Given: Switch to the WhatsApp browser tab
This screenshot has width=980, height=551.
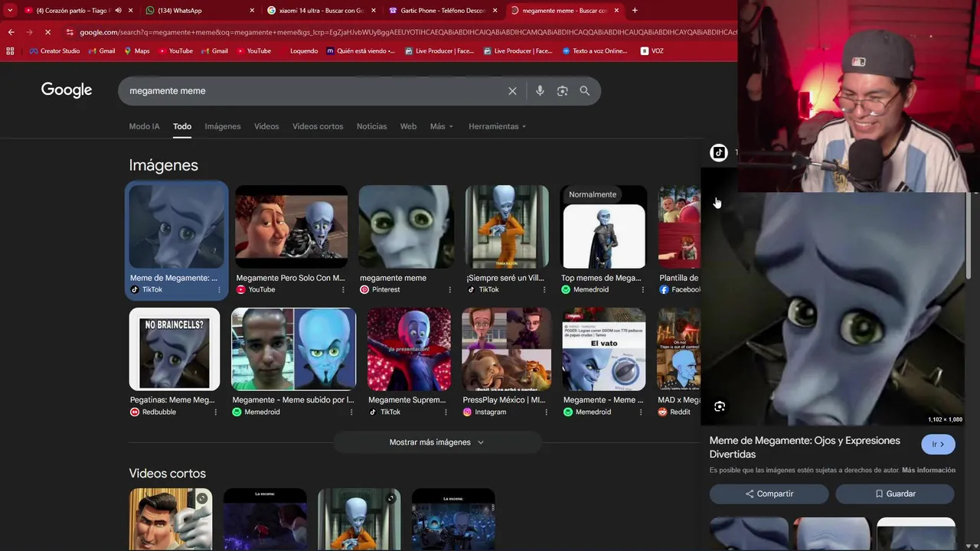Looking at the screenshot, I should point(201,11).
